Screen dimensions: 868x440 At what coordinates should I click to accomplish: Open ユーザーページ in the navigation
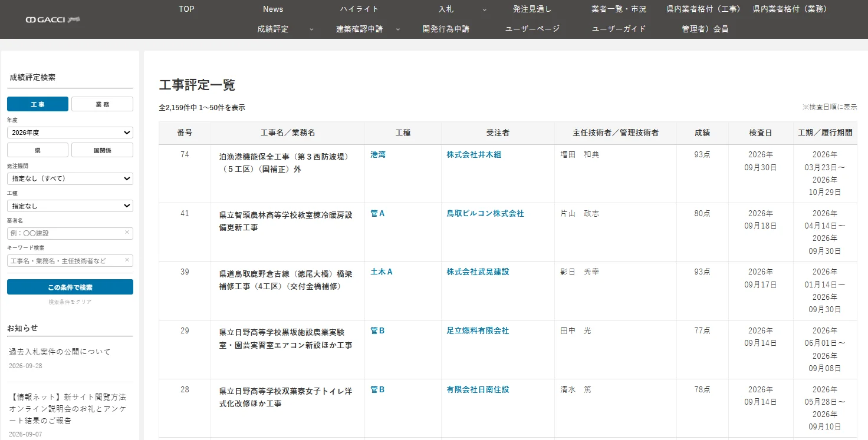click(x=532, y=29)
